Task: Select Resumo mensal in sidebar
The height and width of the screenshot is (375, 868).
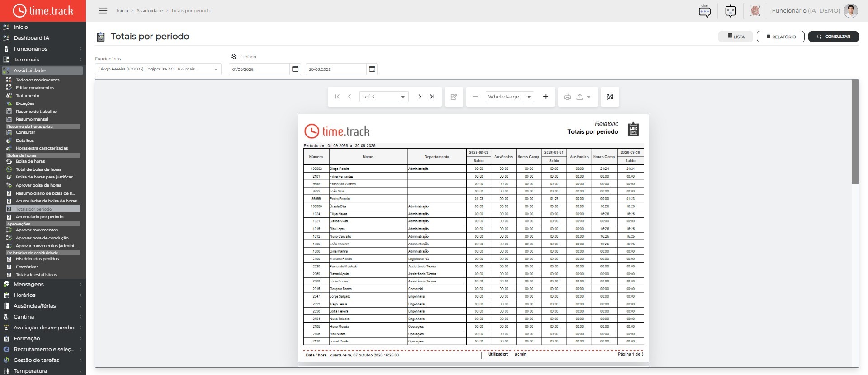Action: coord(32,119)
